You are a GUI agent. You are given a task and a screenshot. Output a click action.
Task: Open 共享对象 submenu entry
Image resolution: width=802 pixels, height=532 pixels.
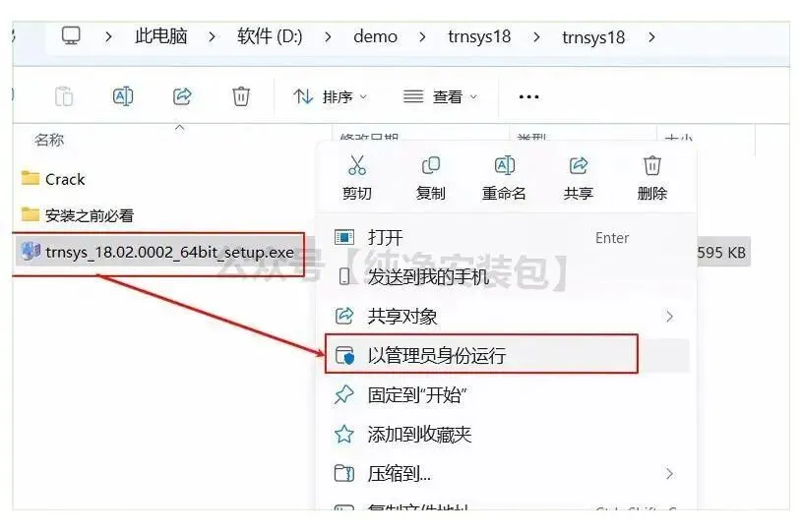pos(507,317)
